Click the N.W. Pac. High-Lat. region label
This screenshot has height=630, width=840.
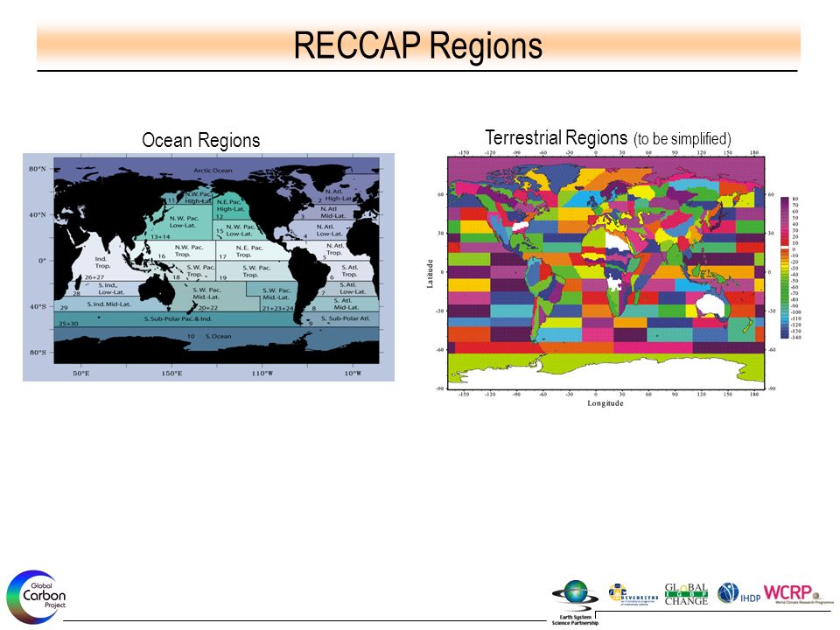tap(198, 198)
